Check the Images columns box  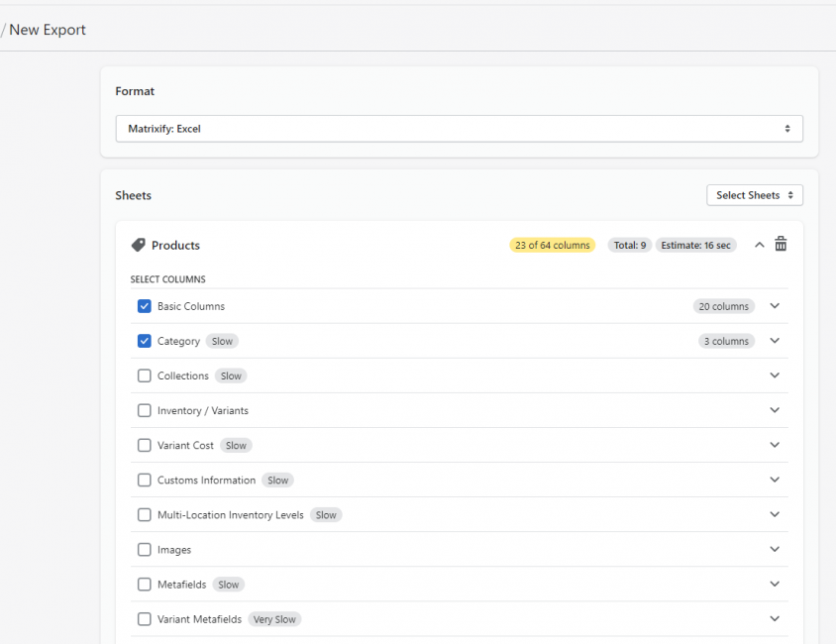(x=144, y=549)
